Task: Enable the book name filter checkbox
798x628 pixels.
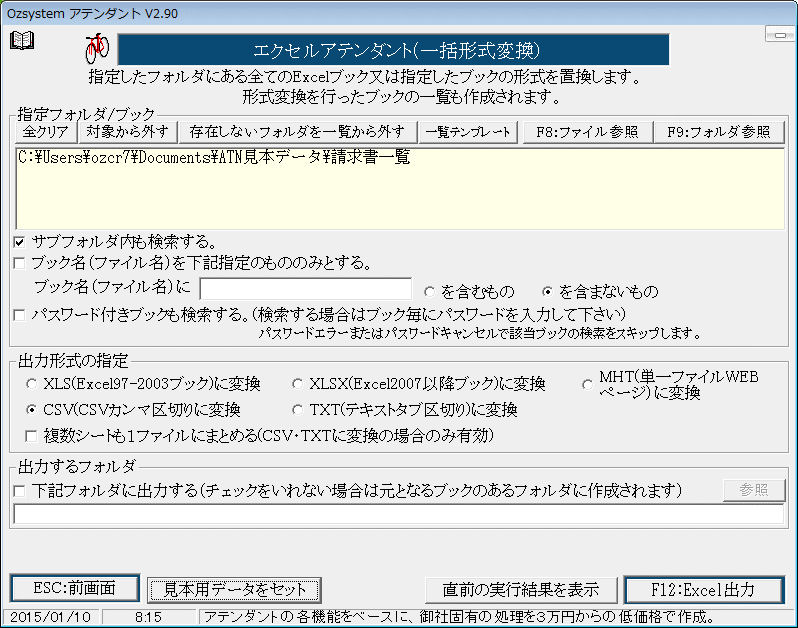Action: pyautogui.click(x=21, y=264)
